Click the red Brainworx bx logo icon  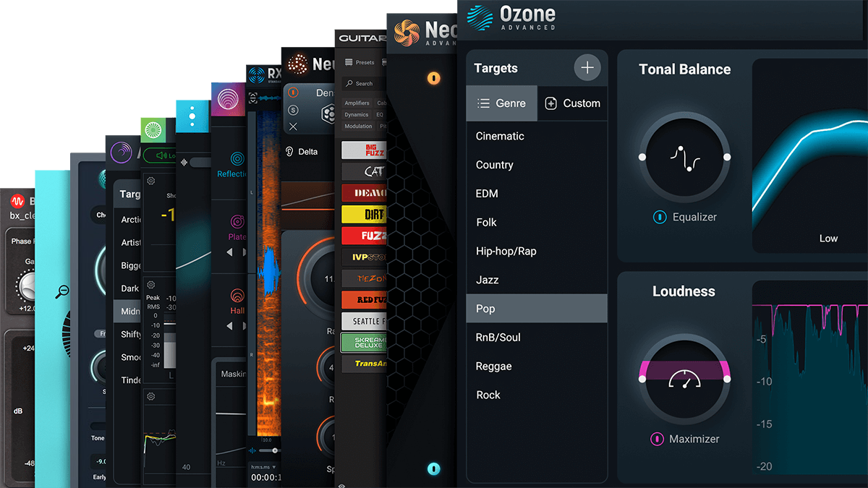(x=17, y=201)
